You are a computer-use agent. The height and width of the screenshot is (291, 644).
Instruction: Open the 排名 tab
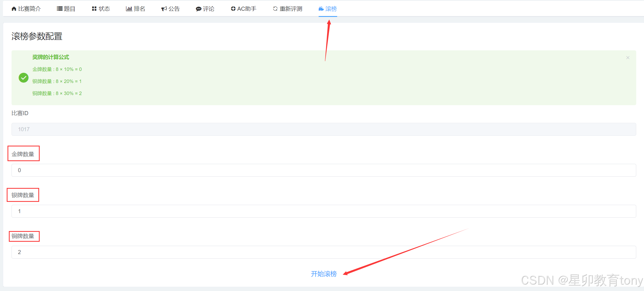pyautogui.click(x=139, y=9)
